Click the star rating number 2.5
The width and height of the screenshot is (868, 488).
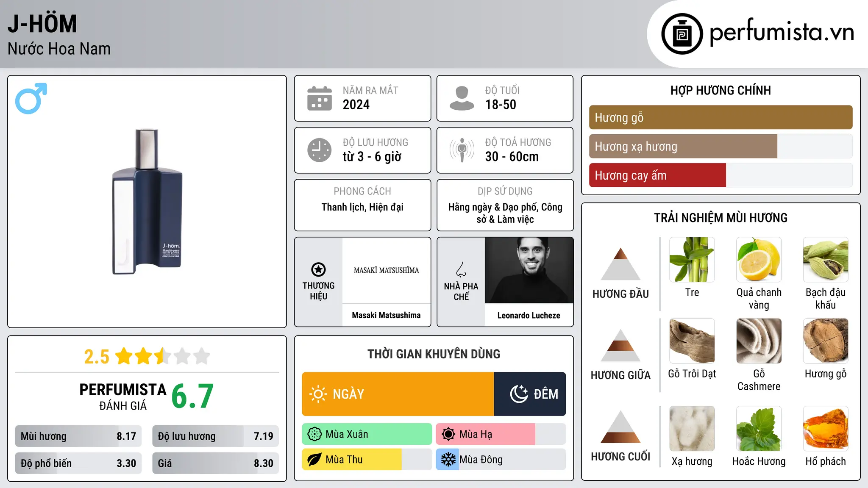point(97,357)
